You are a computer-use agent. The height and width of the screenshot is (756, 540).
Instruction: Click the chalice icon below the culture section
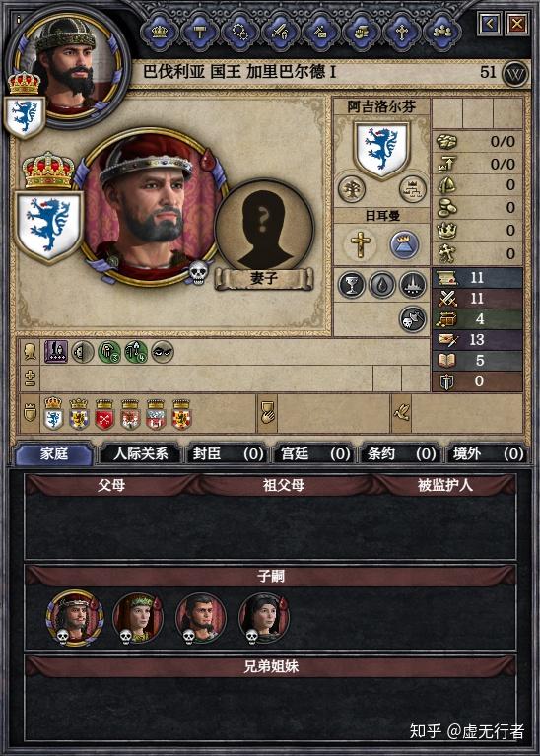(352, 285)
